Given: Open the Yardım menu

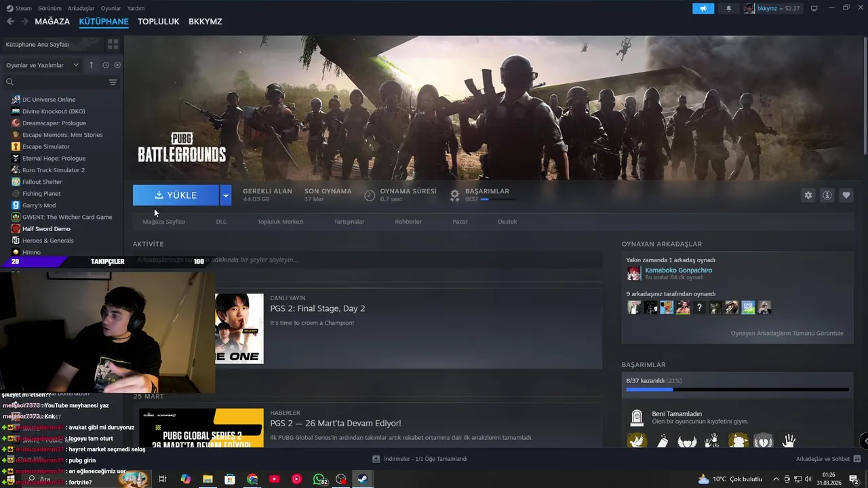Looking at the screenshot, I should pyautogui.click(x=136, y=8).
